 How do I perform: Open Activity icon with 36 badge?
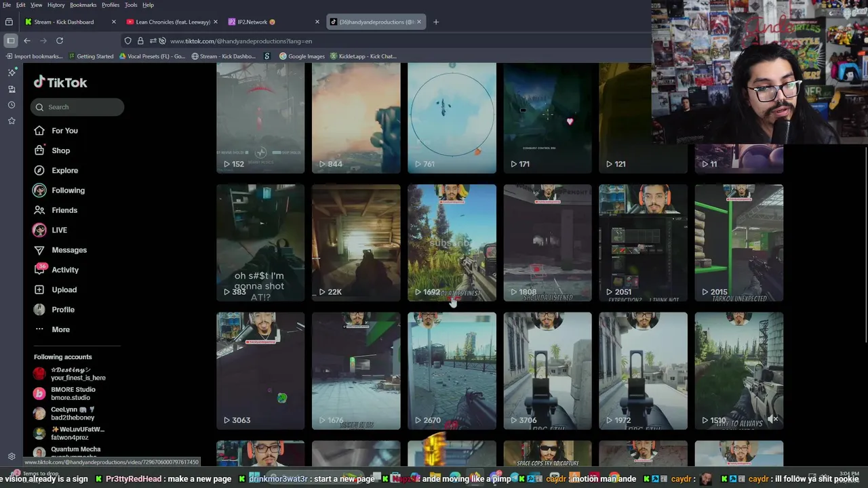(x=40, y=269)
